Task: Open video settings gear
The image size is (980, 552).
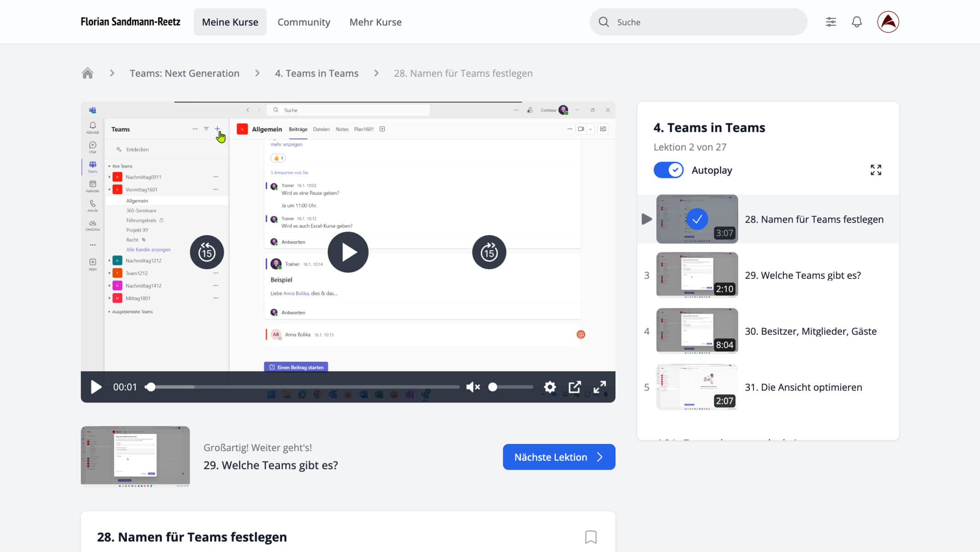Action: (x=550, y=387)
